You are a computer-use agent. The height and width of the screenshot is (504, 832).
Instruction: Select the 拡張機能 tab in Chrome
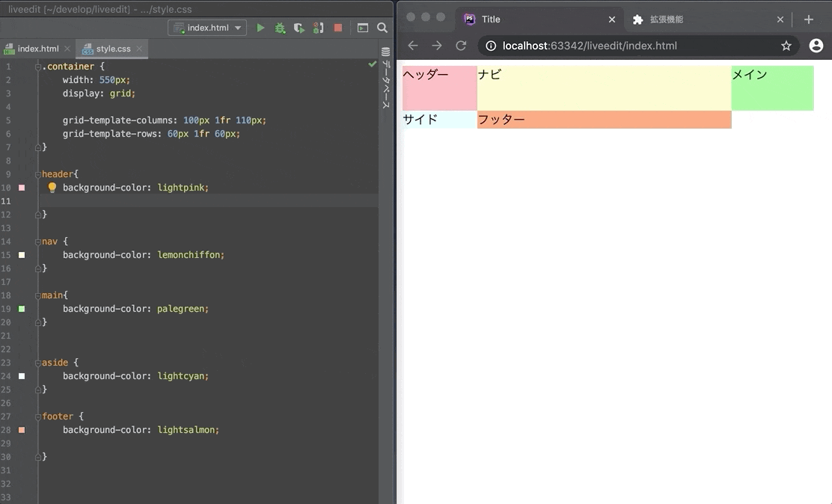click(x=708, y=19)
